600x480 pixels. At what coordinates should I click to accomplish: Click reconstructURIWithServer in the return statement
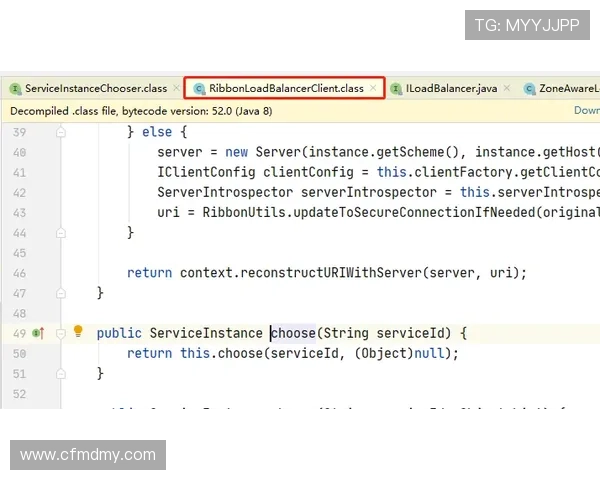[331, 273]
